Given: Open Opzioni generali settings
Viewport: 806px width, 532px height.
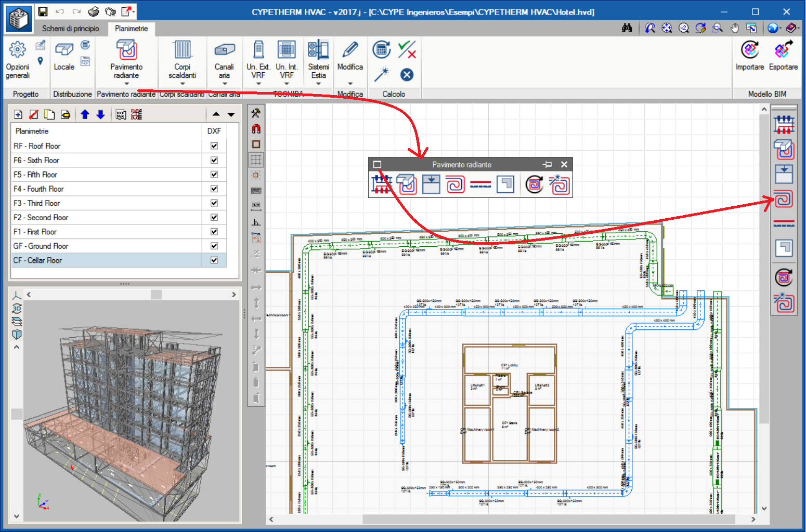Looking at the screenshot, I should point(18,60).
